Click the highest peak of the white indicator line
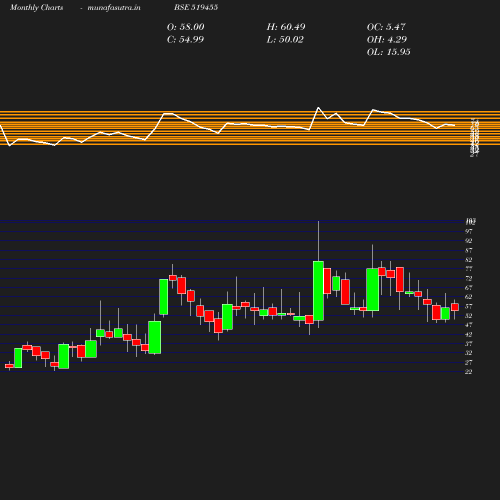 [318, 108]
